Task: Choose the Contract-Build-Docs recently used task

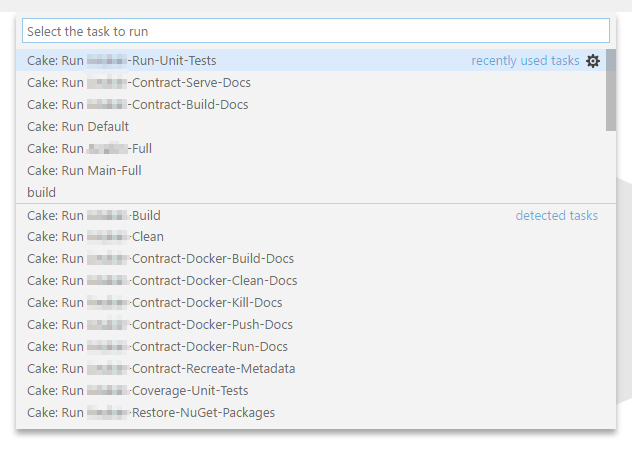Action: [311, 104]
